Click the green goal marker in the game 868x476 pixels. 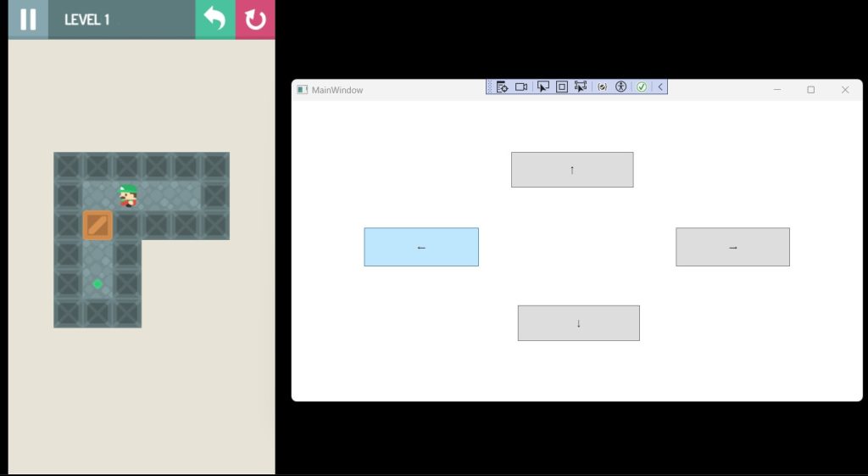[x=97, y=284]
